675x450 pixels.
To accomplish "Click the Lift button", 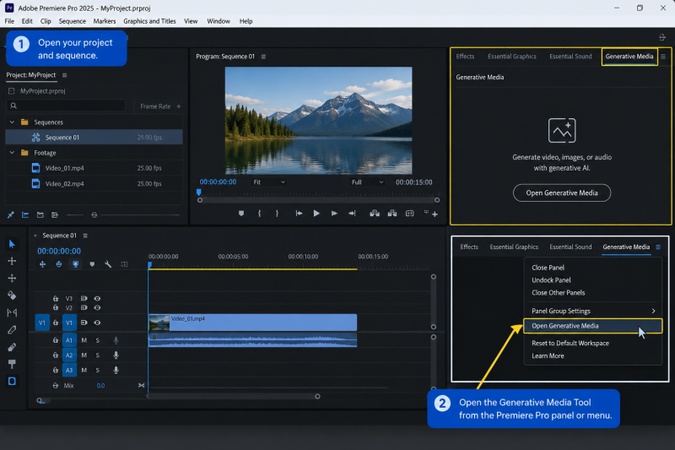I will [375, 213].
